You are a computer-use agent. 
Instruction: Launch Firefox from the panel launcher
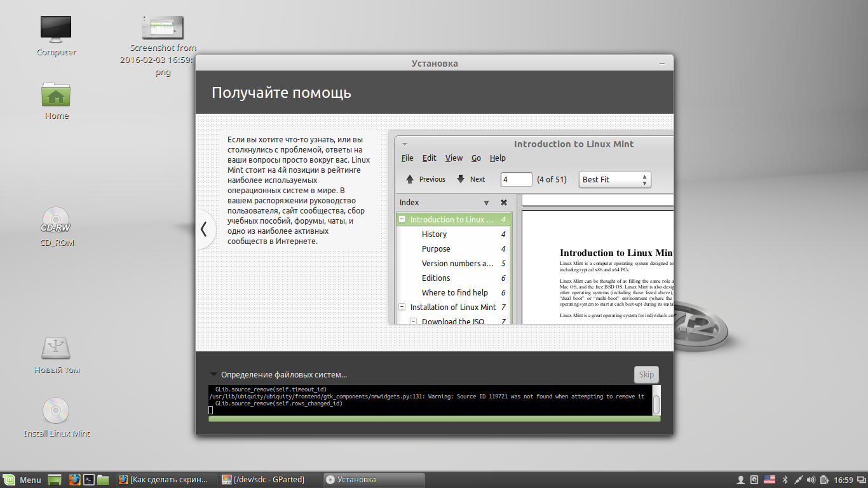pos(75,480)
